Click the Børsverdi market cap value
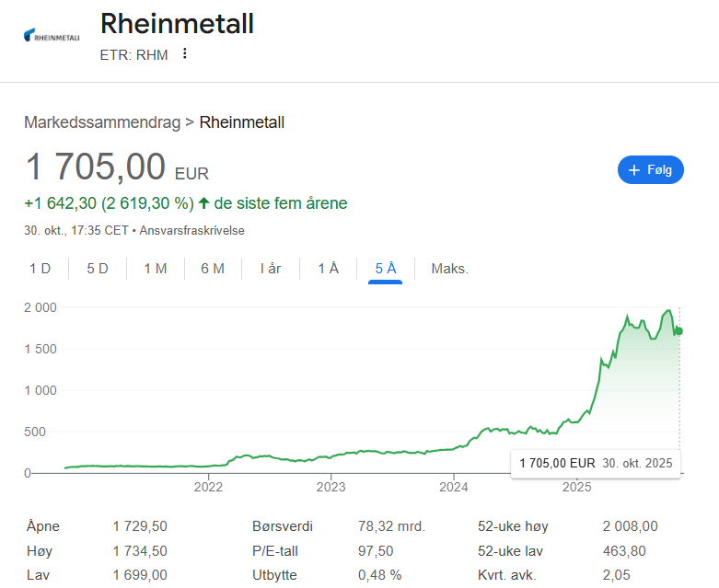The height and width of the screenshot is (588, 719). 390,526
